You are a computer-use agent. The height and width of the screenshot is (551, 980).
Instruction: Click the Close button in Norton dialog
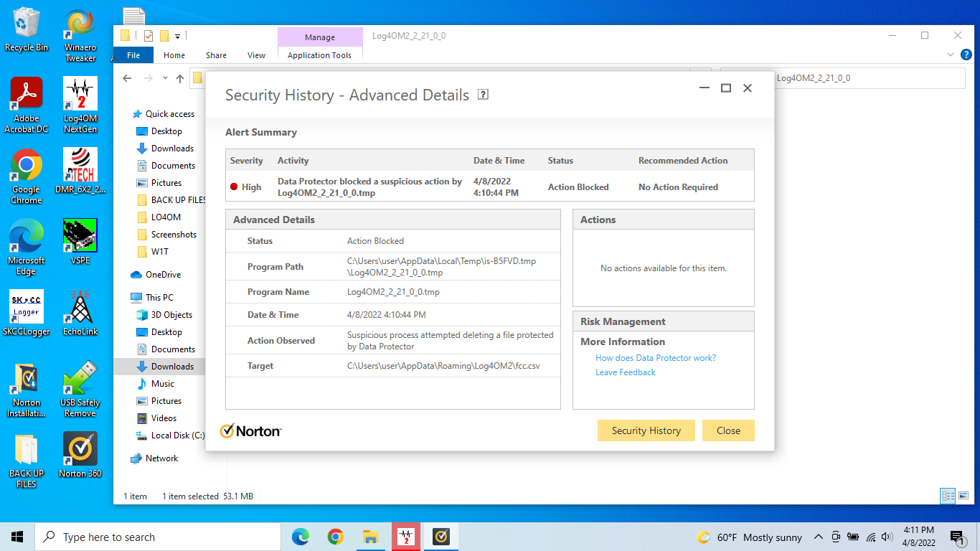pos(728,430)
